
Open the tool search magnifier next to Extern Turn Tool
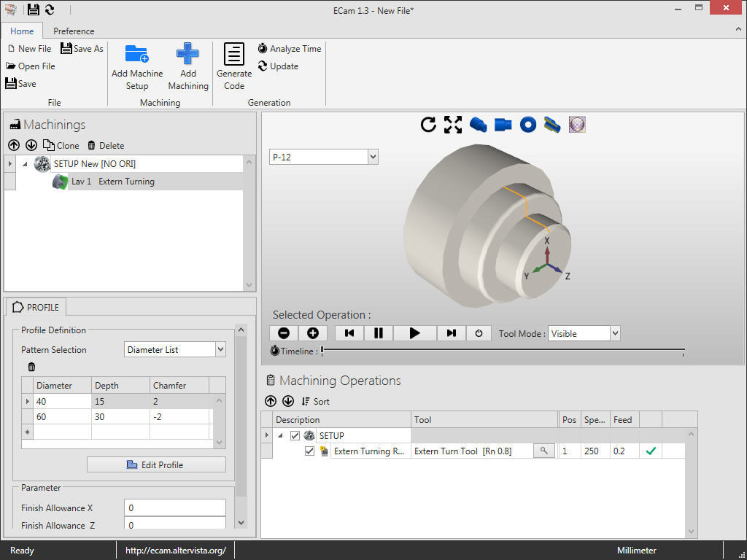coord(543,451)
